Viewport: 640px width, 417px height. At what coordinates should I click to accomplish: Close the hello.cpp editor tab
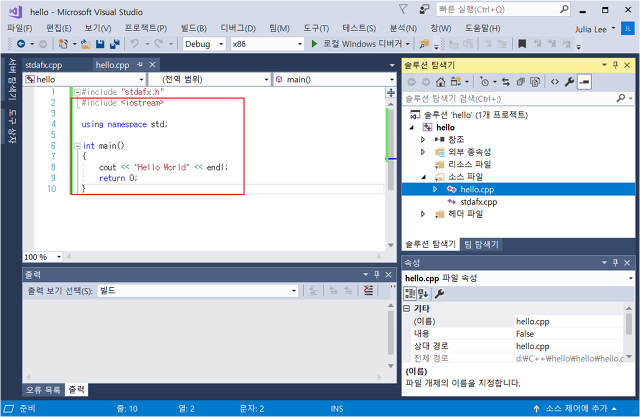(152, 64)
